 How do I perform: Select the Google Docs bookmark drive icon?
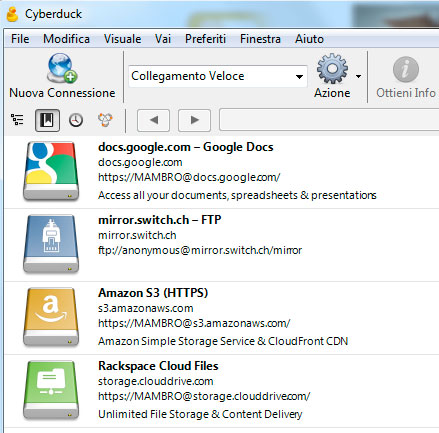tap(51, 171)
